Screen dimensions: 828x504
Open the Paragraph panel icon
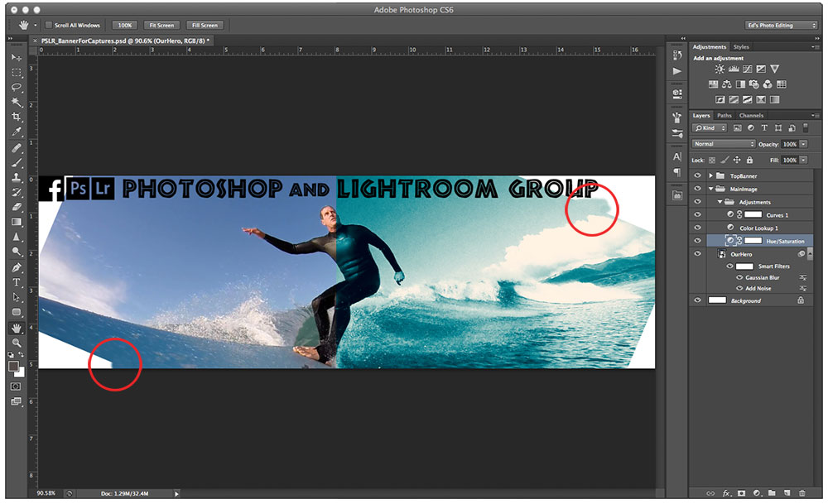(x=677, y=172)
